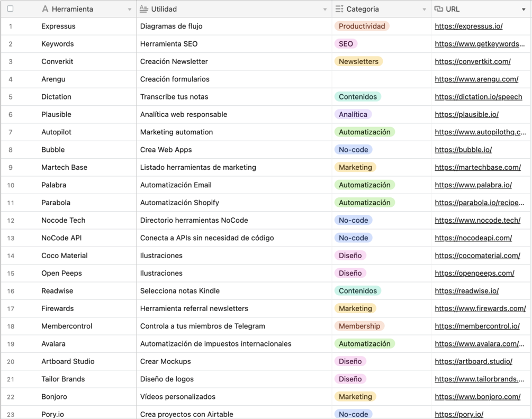This screenshot has height=419, width=532.
Task: Open the autopilothq URL link
Action: [x=480, y=132]
